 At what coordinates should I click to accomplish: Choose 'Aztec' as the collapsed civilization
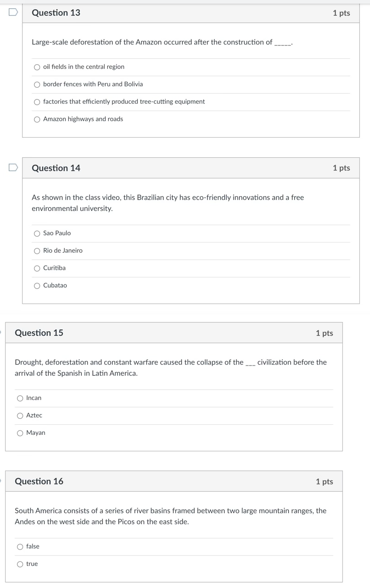[20, 416]
